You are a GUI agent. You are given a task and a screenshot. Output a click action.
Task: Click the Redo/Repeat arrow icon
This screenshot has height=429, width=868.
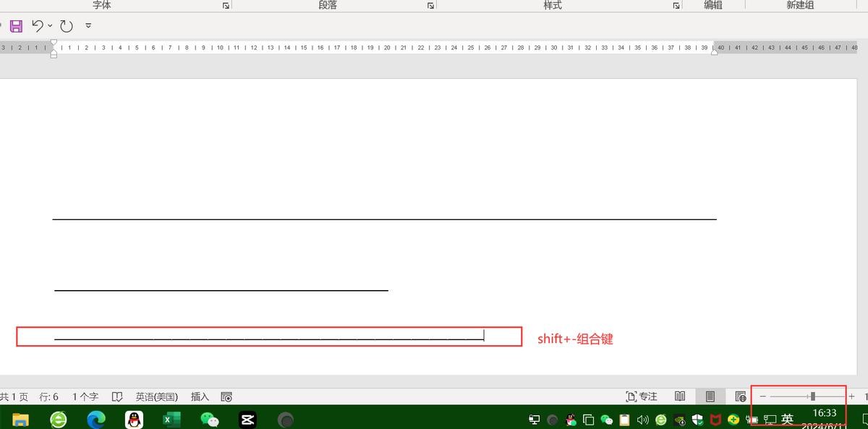coord(67,26)
